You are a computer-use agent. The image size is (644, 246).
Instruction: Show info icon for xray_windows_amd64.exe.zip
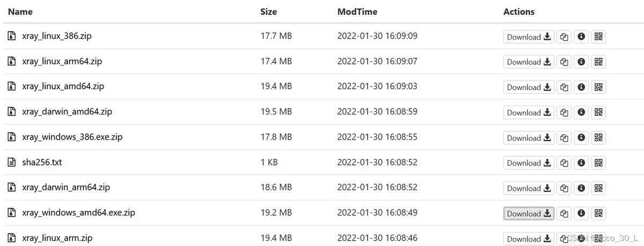[581, 213]
